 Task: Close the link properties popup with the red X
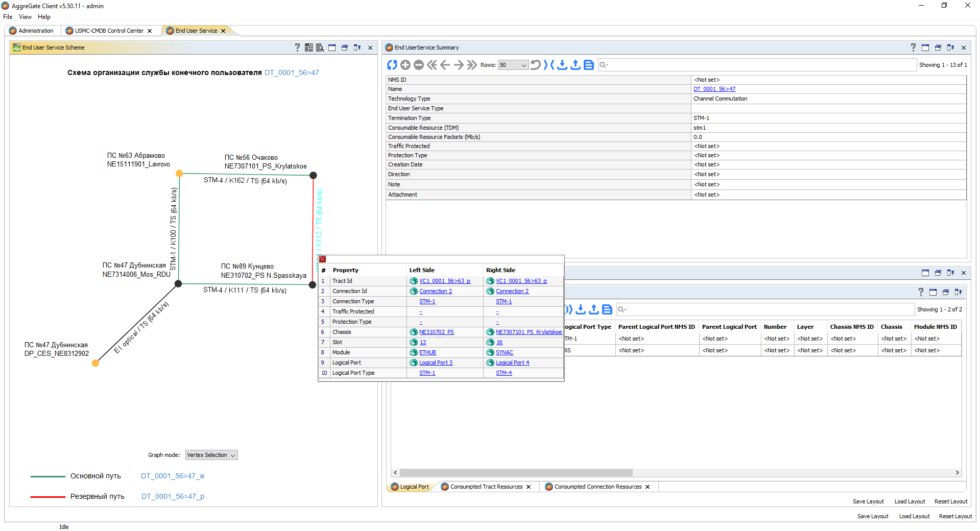coord(323,259)
